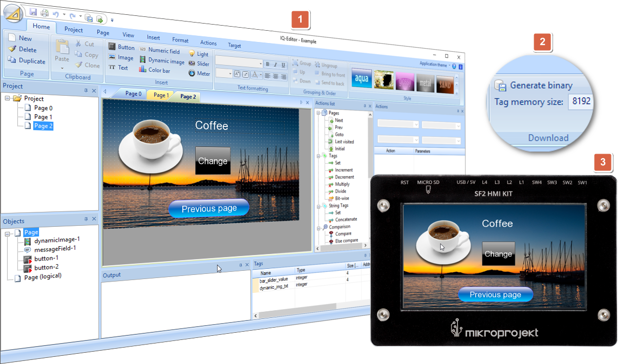Open the Actions ribbon tab
The image size is (634, 364).
click(x=208, y=43)
